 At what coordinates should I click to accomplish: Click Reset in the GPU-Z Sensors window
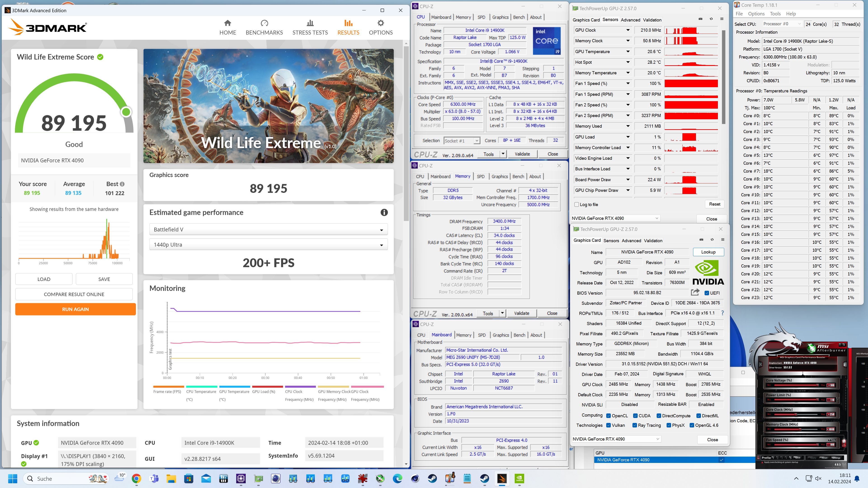[714, 204]
